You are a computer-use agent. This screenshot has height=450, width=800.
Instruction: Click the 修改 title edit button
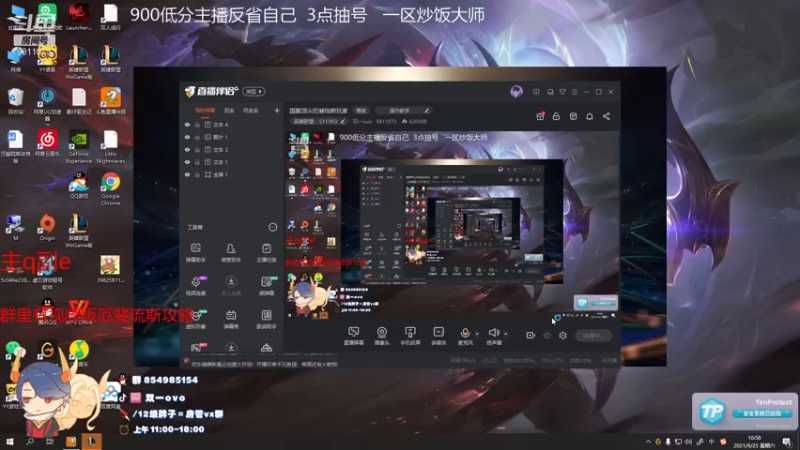pos(362,110)
